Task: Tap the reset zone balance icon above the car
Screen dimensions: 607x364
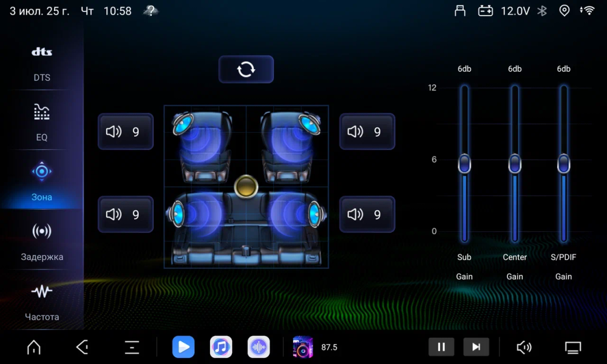Action: pos(246,69)
